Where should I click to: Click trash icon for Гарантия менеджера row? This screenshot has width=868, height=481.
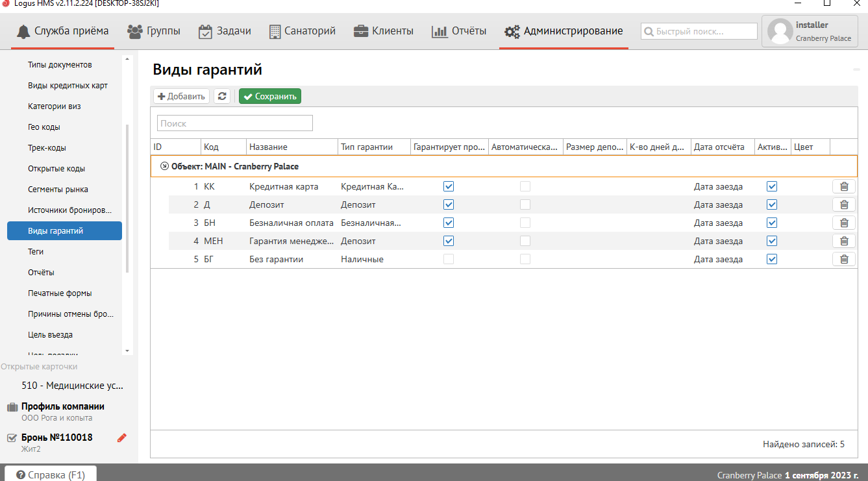point(843,241)
